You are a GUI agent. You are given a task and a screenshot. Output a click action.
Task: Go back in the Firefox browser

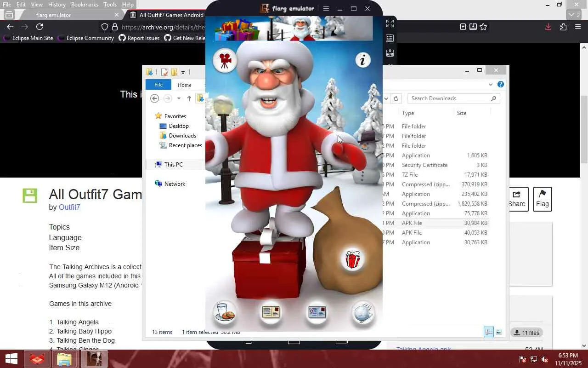[x=10, y=27]
